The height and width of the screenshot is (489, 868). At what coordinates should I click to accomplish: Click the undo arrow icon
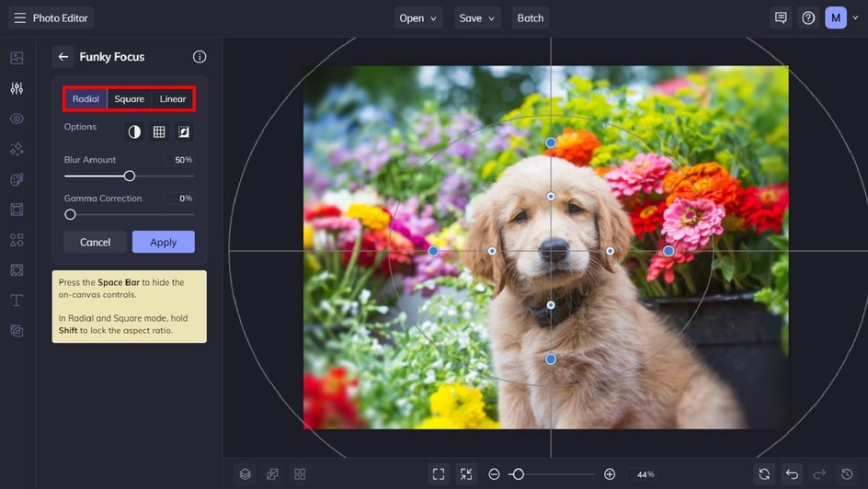(792, 474)
